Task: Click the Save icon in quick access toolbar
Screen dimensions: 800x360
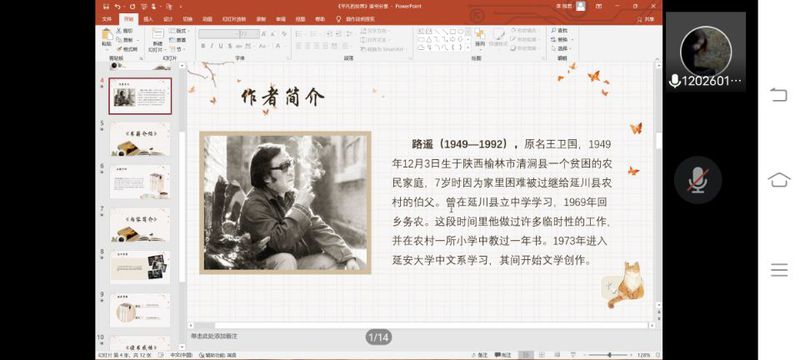Action: [x=106, y=6]
